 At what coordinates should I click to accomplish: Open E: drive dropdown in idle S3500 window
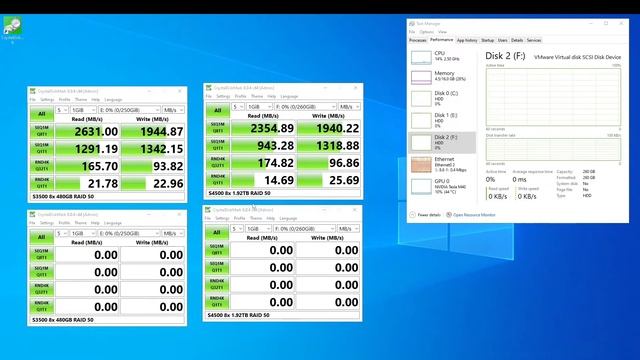click(129, 233)
